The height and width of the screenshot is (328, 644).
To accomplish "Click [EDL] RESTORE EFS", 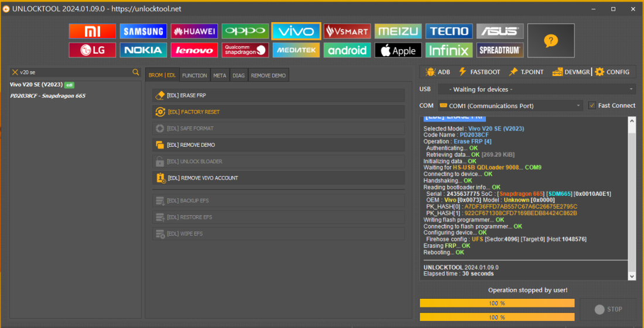I will (x=279, y=217).
